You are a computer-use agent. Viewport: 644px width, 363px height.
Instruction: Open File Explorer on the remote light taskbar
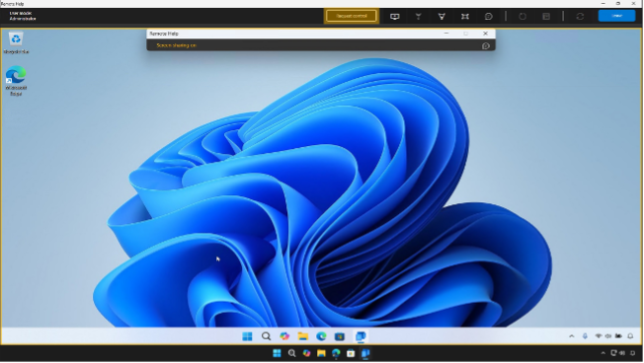[x=303, y=336]
